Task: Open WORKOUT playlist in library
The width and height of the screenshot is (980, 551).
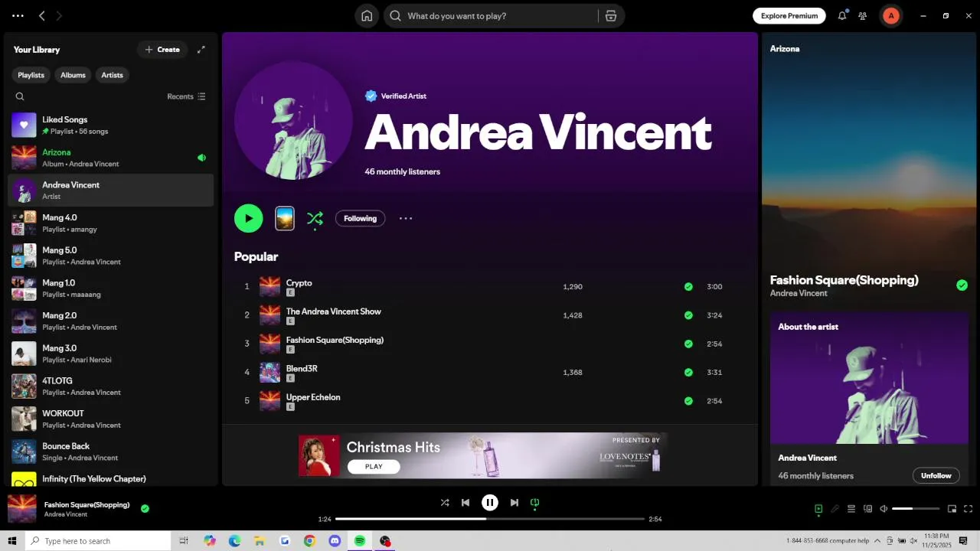Action: pos(111,419)
